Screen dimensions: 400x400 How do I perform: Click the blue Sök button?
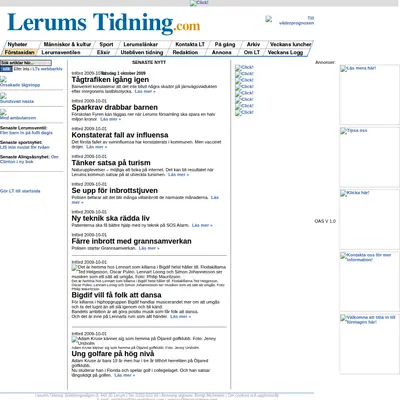[x=6, y=69]
